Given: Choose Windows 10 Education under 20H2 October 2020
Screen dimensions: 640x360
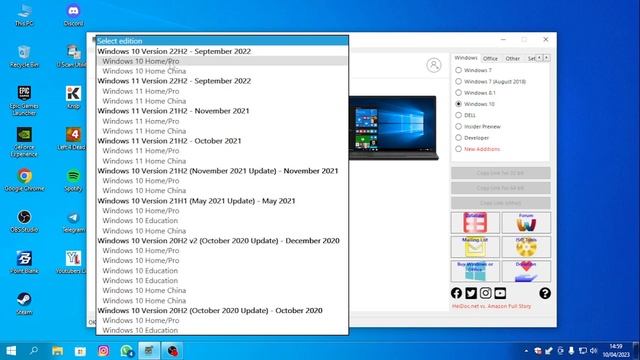Looking at the screenshot, I should coord(222,330).
